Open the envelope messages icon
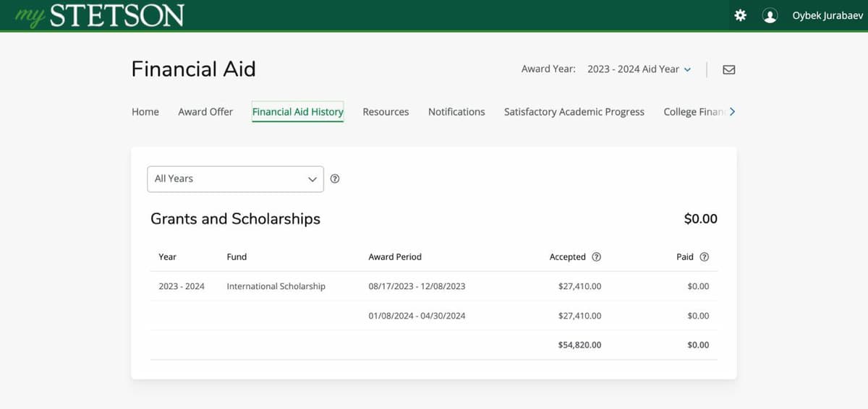 point(729,69)
